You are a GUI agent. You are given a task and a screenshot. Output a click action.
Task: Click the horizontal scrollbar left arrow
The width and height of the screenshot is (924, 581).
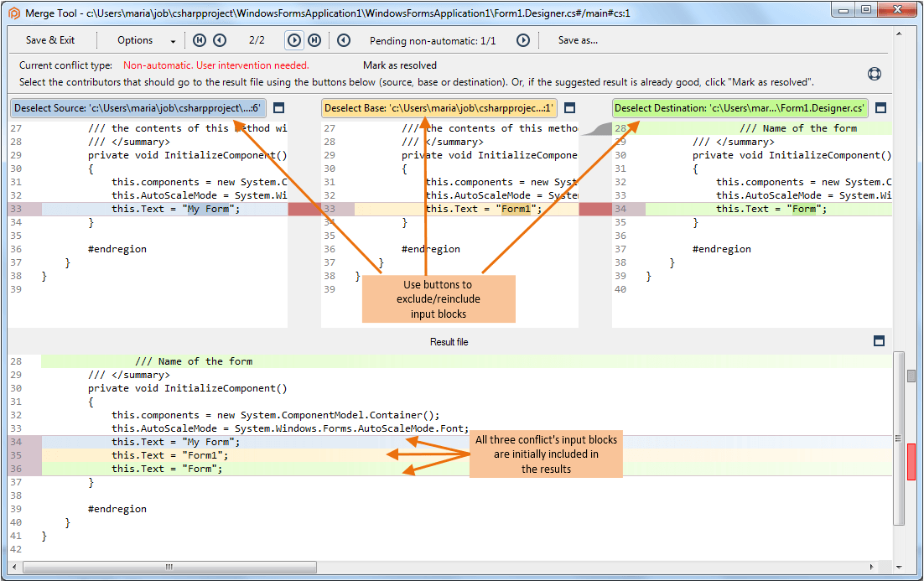(x=15, y=567)
